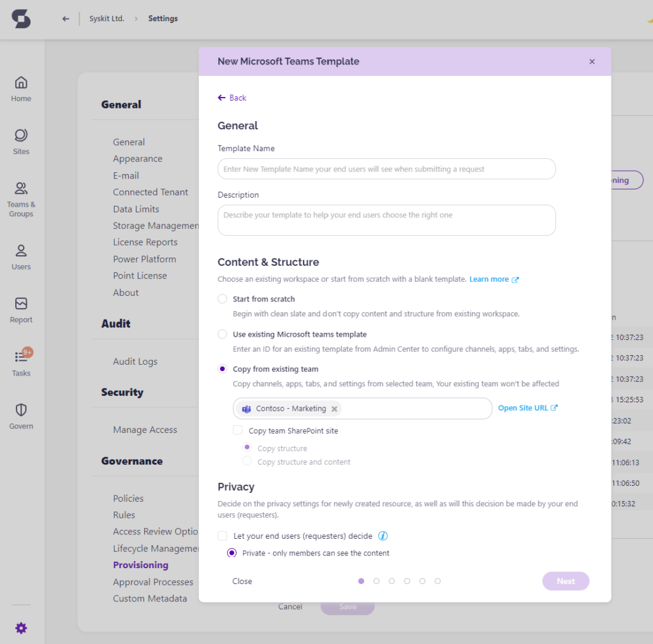653x644 pixels.
Task: Click the last wizard step dot
Action: tap(437, 581)
